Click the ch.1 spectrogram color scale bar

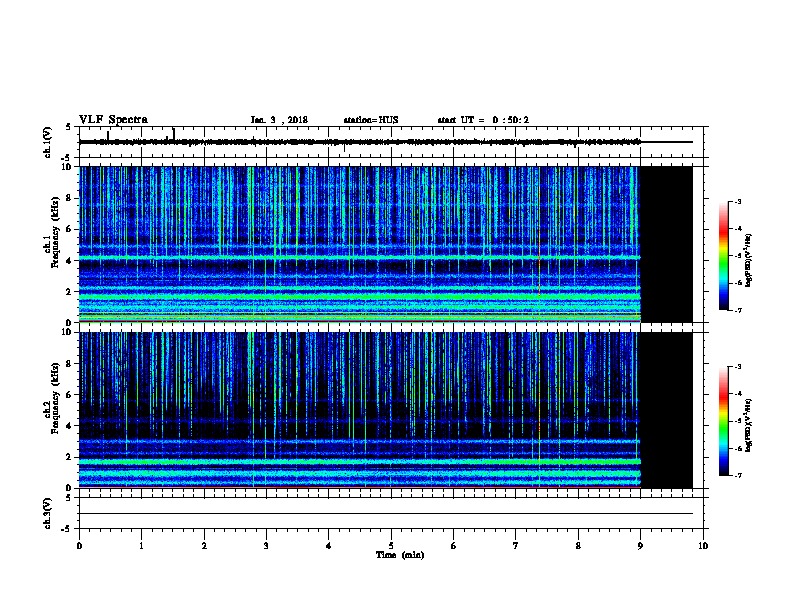tap(723, 256)
